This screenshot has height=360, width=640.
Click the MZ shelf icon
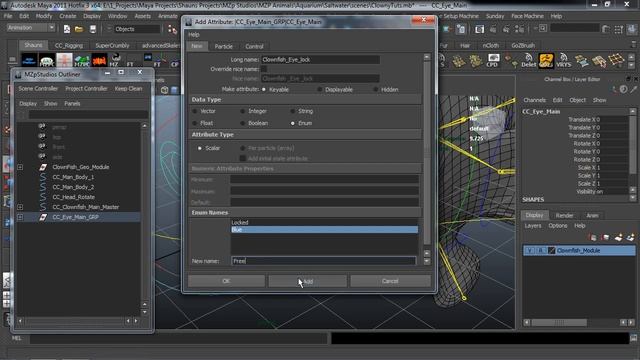(x=115, y=60)
